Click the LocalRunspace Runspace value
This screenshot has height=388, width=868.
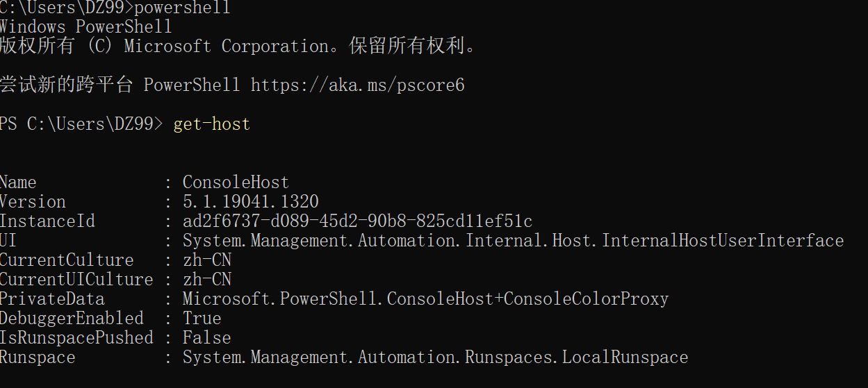(435, 357)
